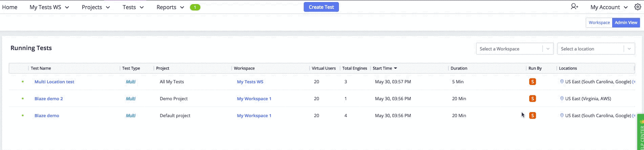This screenshot has width=644, height=150.
Task: Click the Create Test button
Action: [x=321, y=7]
